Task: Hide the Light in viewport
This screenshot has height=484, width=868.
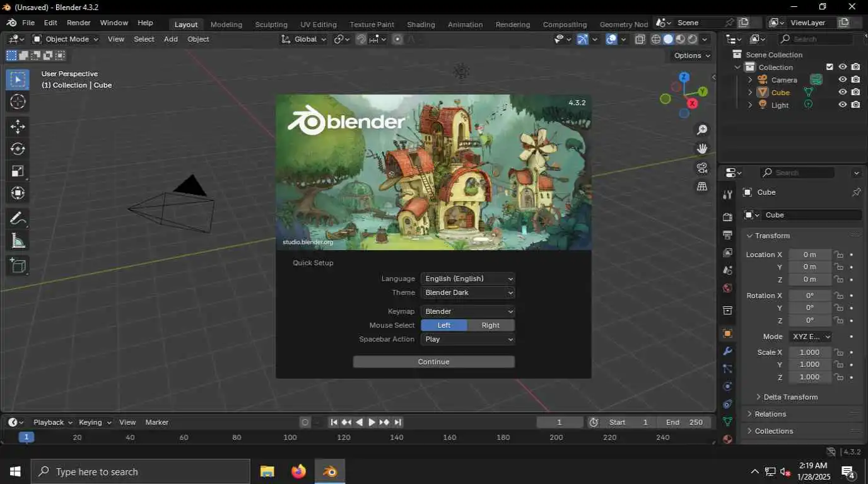Action: tap(842, 105)
